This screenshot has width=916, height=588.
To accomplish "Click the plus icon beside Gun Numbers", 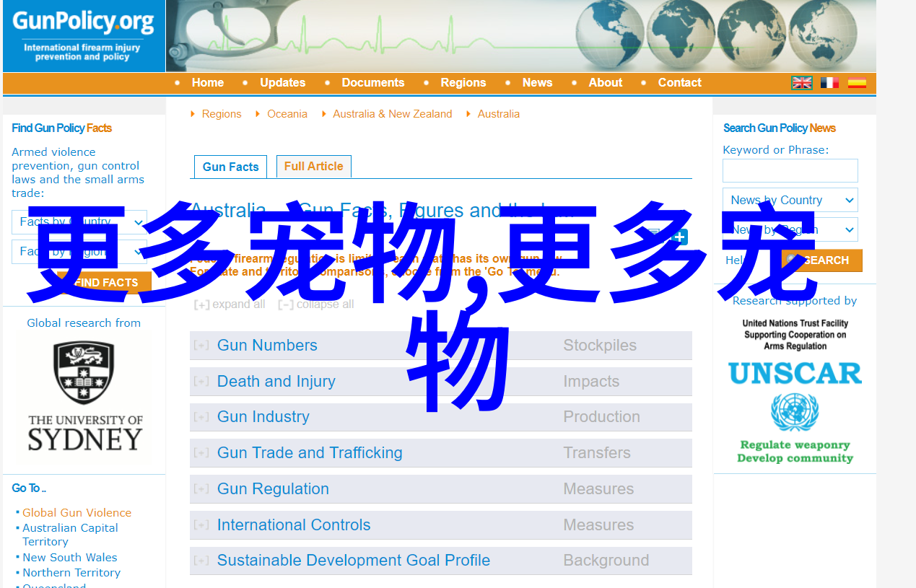I will (x=201, y=346).
